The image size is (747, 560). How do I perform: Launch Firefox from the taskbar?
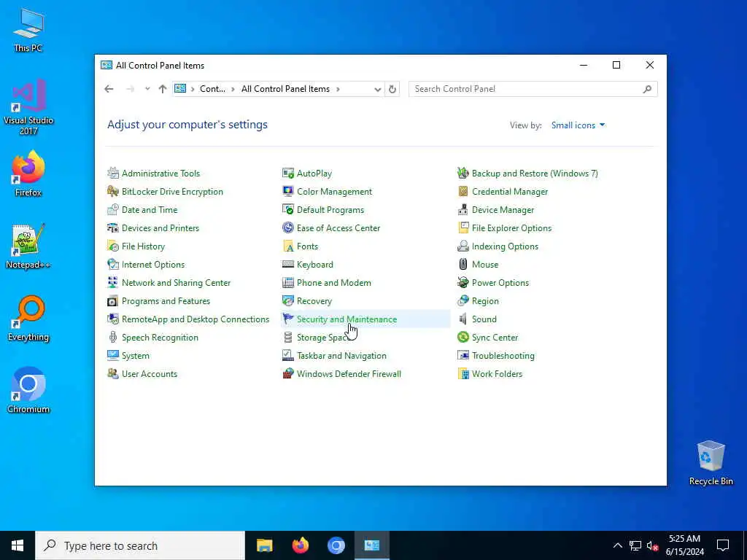tap(300, 545)
